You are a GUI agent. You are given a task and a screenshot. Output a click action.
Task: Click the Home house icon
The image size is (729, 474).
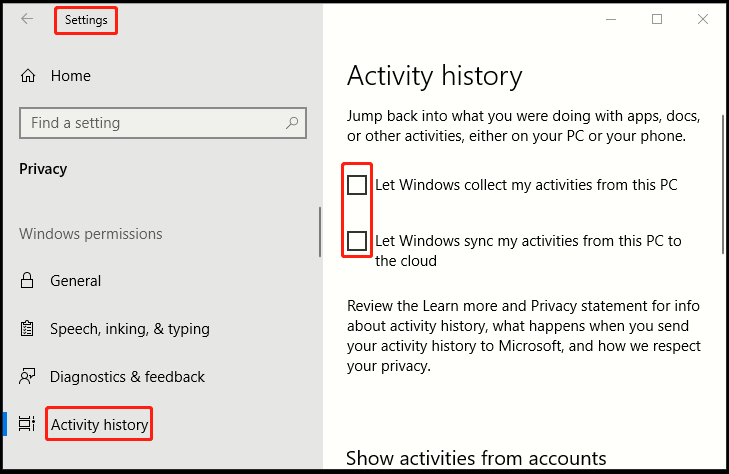coord(28,75)
